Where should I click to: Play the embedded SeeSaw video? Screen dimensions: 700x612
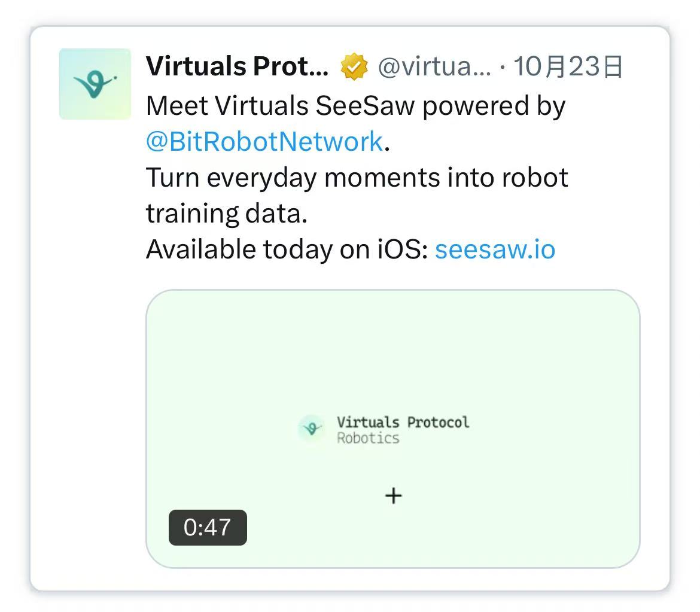click(393, 428)
